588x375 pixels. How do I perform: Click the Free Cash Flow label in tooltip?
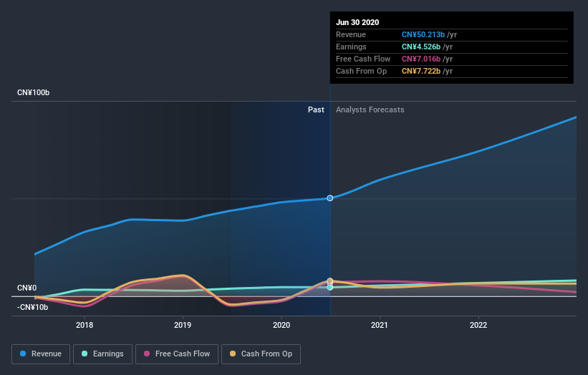(x=363, y=59)
